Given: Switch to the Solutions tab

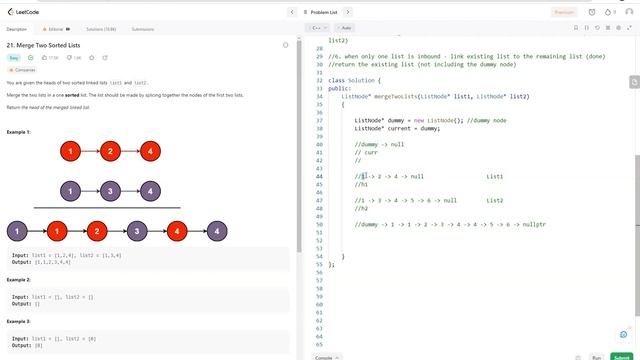Looking at the screenshot, I should tap(101, 29).
